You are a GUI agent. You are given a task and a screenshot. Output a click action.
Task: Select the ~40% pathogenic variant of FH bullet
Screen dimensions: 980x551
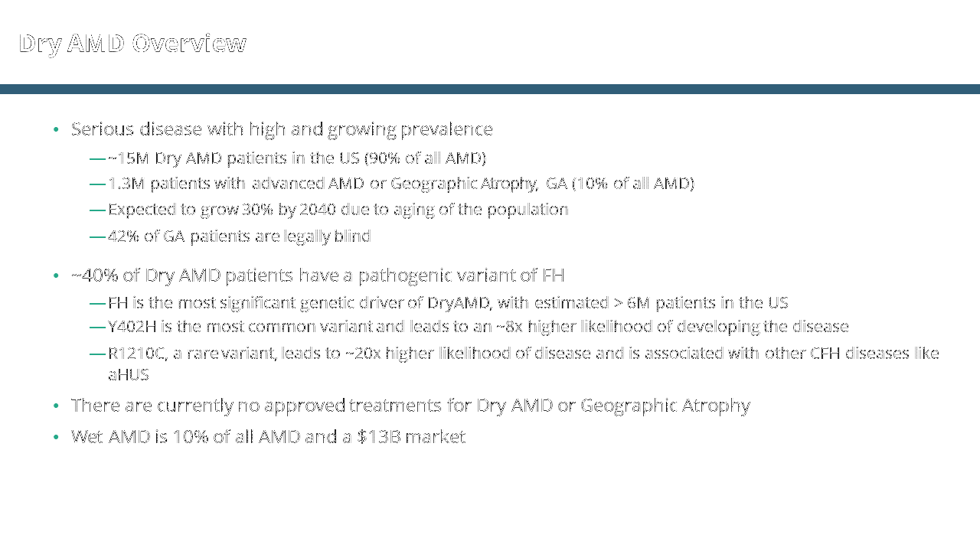coord(318,275)
